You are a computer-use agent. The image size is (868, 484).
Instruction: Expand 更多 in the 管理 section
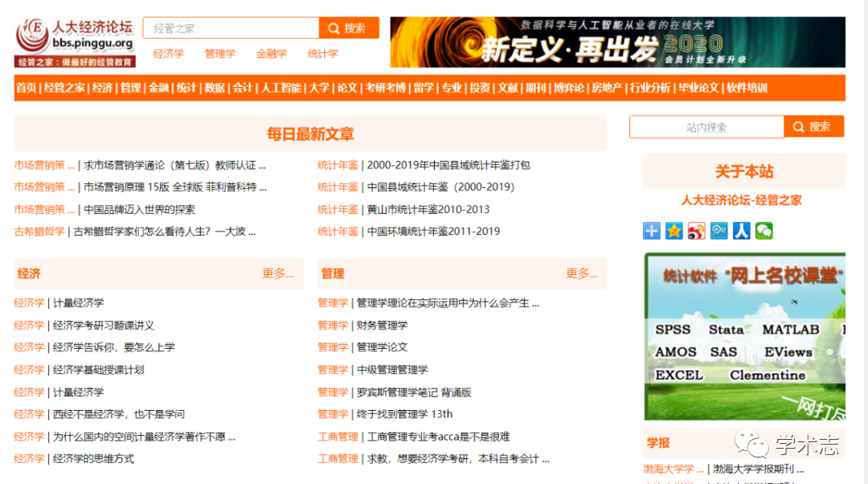582,273
